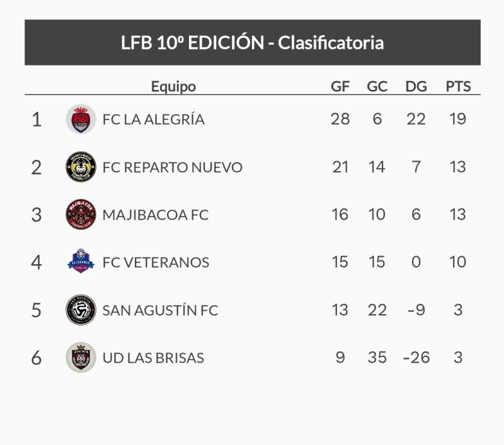Screen dimensions: 504x445
Task: Click the FC Reparto Nuevo team logo
Action: (81, 167)
